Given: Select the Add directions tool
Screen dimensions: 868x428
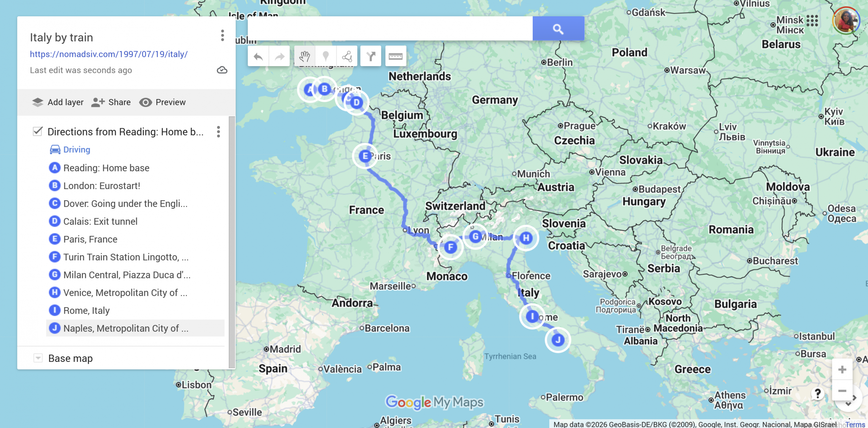Looking at the screenshot, I should pos(371,56).
